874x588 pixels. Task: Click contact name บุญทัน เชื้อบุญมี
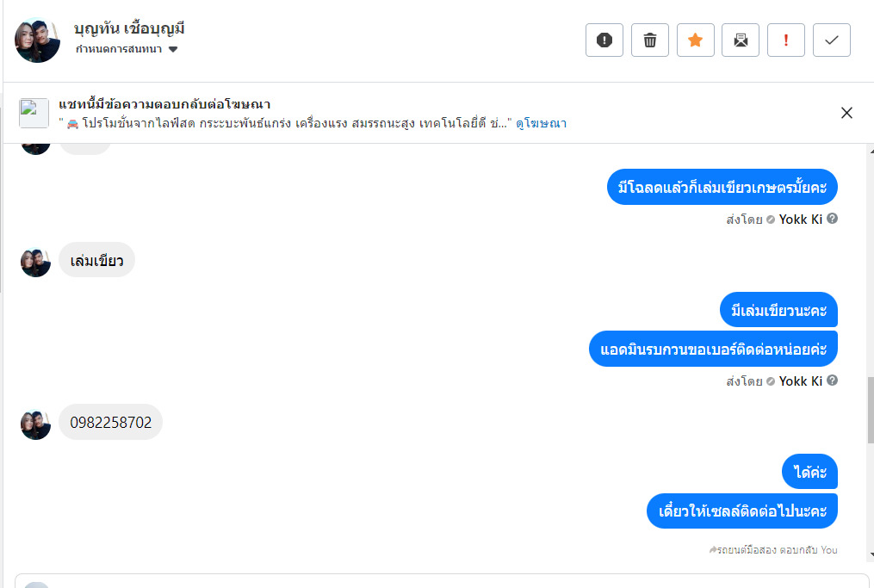(x=129, y=28)
